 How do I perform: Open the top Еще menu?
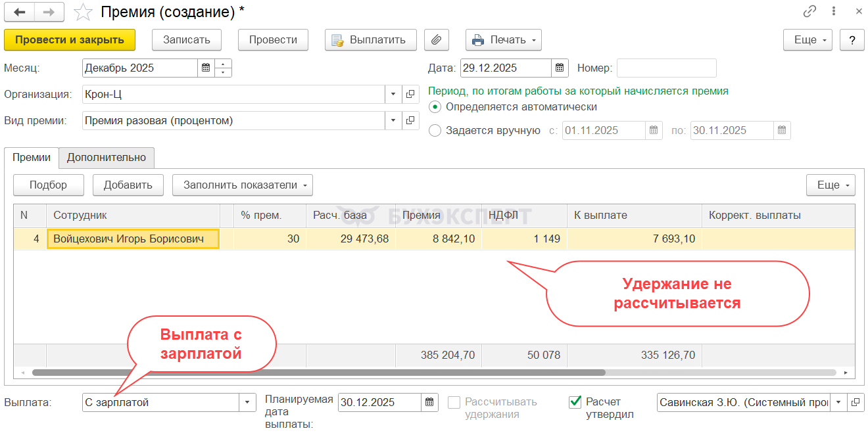click(x=808, y=39)
